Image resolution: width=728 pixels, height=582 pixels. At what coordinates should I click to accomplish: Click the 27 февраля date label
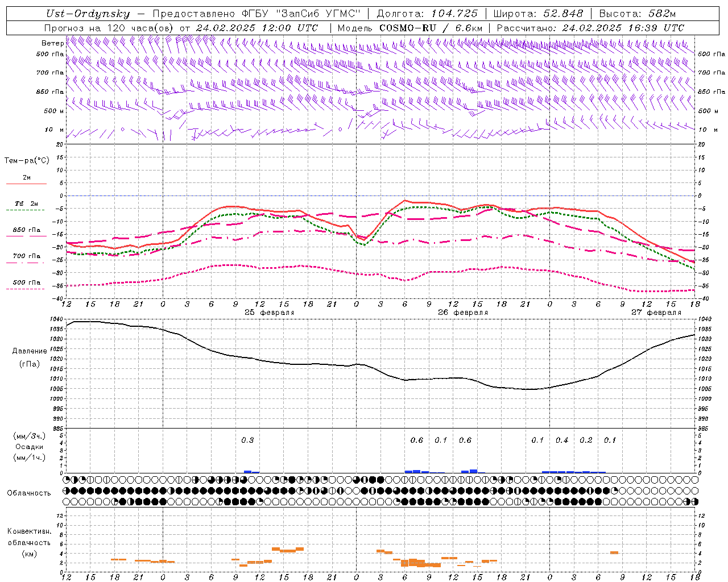(656, 312)
